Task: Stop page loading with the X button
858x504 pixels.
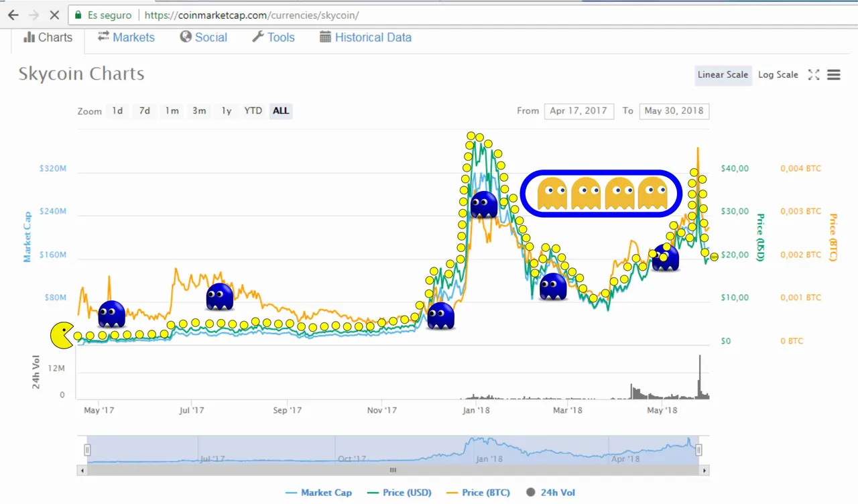Action: pos(55,15)
